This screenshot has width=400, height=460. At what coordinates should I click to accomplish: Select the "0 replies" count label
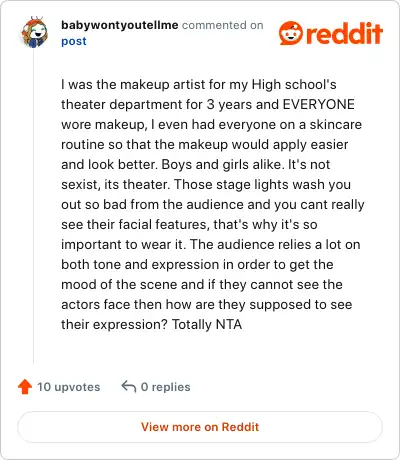166,387
